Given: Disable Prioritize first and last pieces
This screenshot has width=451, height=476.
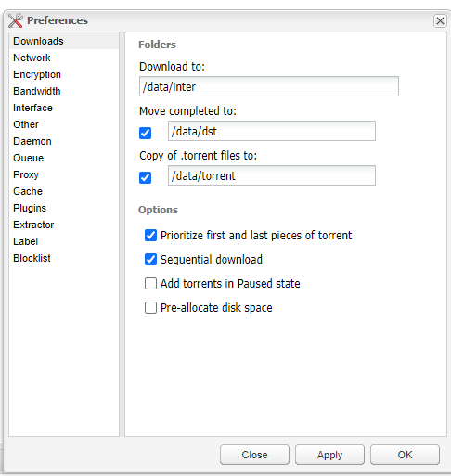Looking at the screenshot, I should (150, 236).
